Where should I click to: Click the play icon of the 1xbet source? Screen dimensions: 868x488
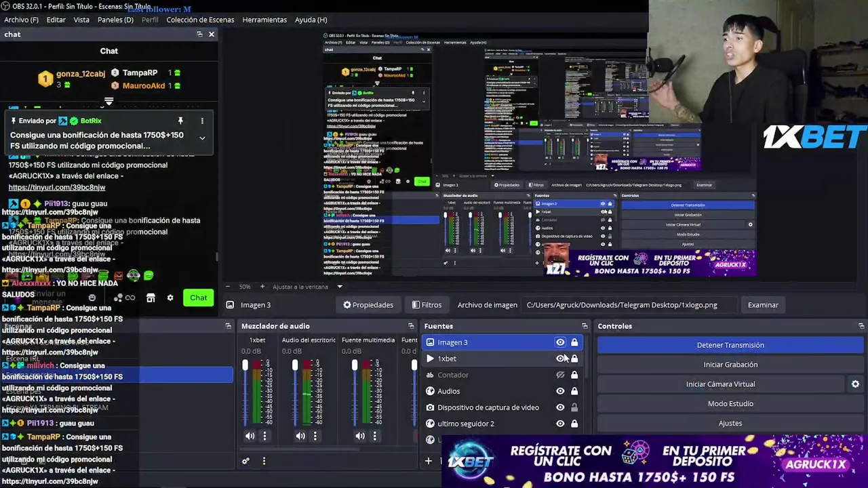[x=430, y=359]
